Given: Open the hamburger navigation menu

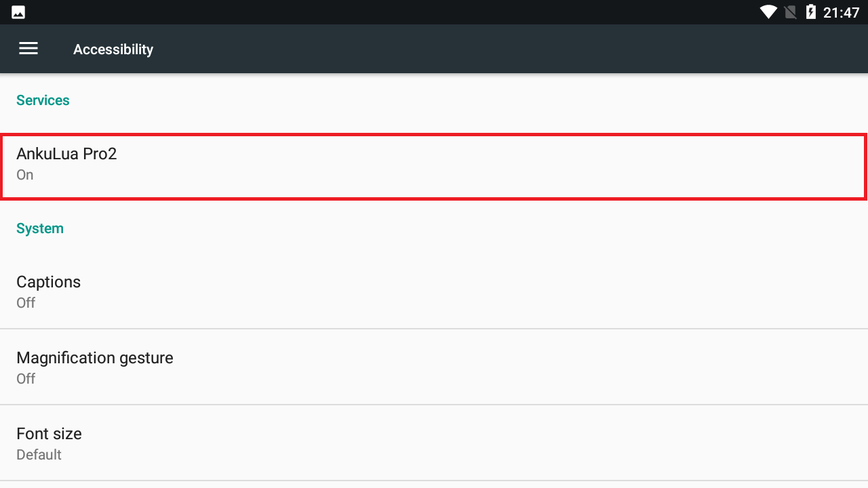Looking at the screenshot, I should [28, 49].
